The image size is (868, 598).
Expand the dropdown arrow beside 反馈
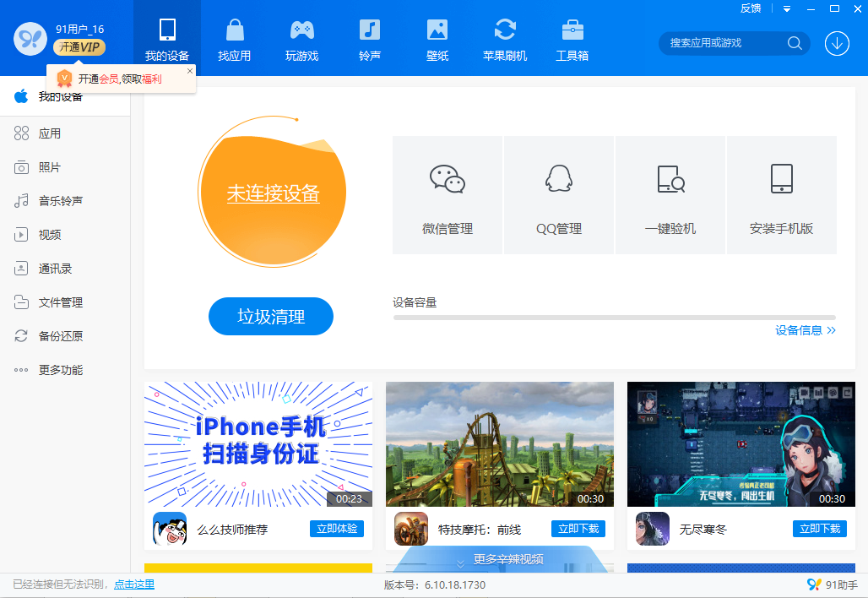coord(787,8)
